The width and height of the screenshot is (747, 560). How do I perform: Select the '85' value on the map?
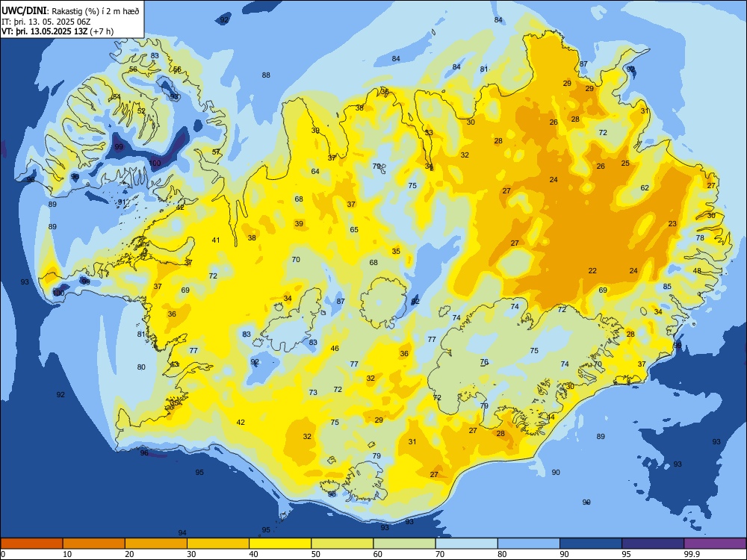[x=667, y=286]
